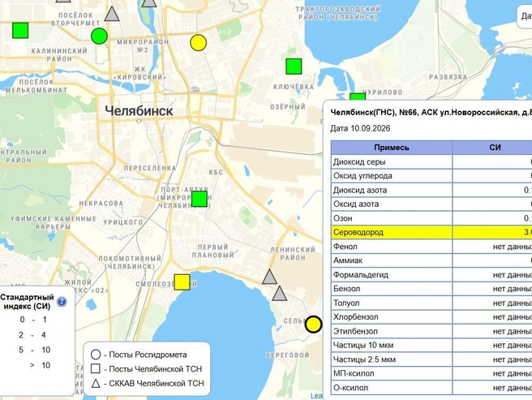Screen dimensions: 532x400
Task: Click the 5 - 10 legend range
Action: (34, 350)
